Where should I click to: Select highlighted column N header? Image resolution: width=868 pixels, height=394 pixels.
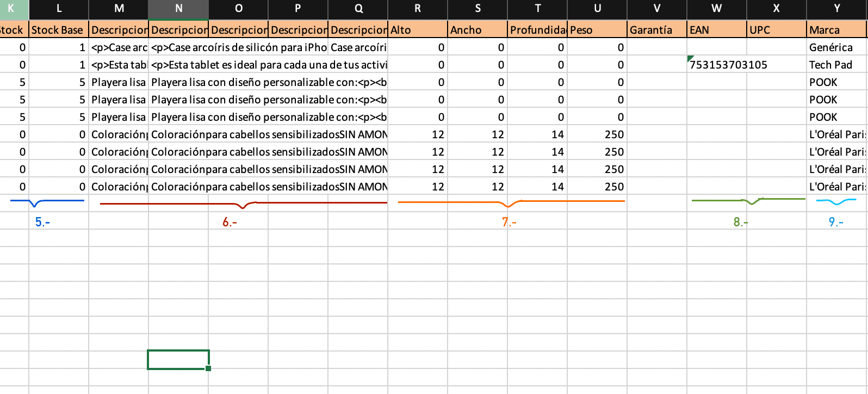[x=178, y=9]
